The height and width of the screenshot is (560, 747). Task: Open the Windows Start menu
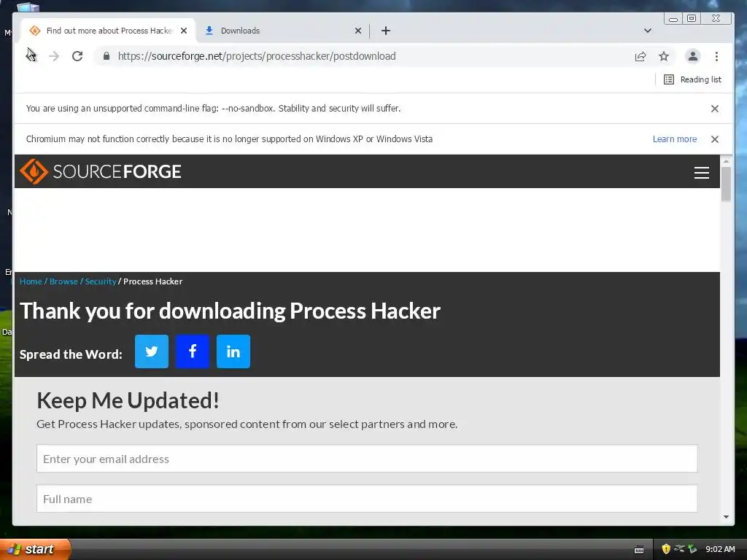[x=35, y=549]
